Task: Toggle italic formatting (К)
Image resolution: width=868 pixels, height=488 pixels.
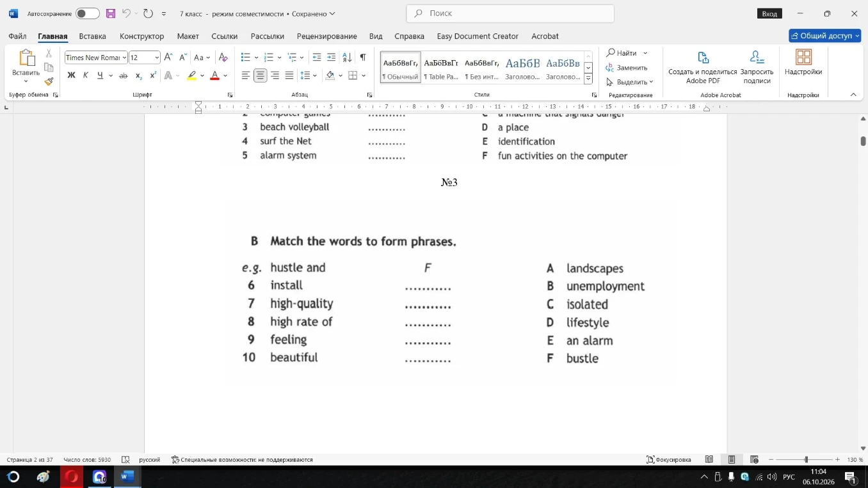Action: 86,75
